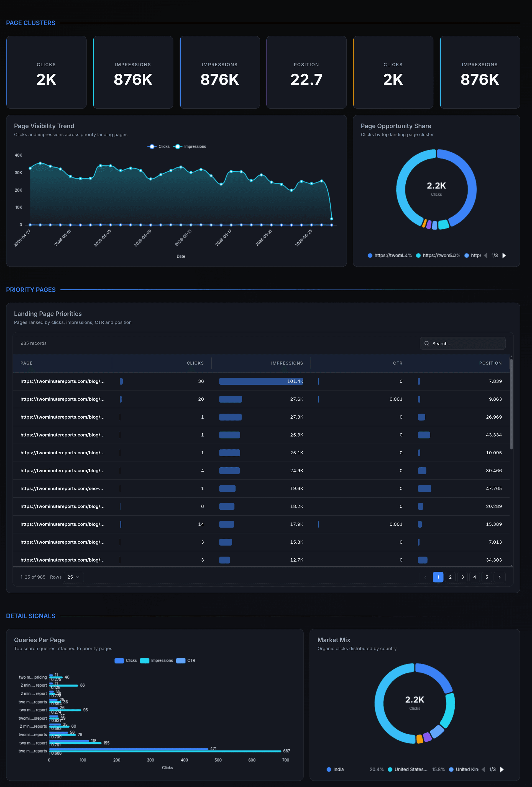Click the 985 records label

point(34,343)
